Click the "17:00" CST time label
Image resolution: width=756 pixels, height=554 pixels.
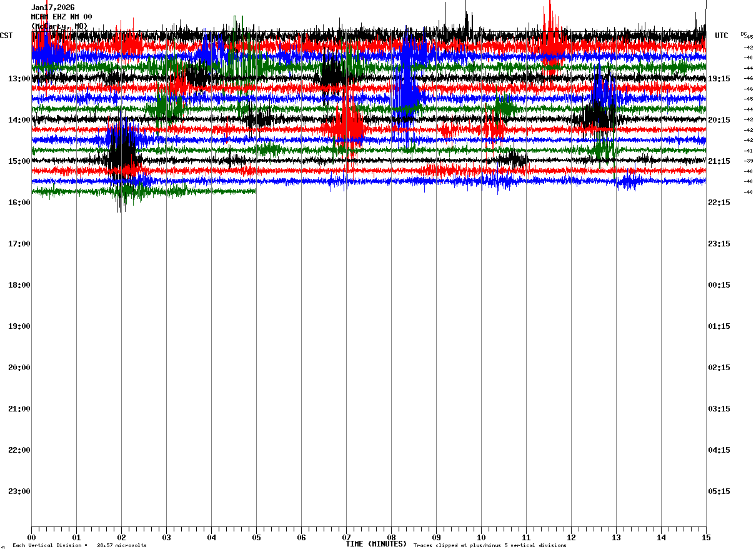click(x=19, y=244)
